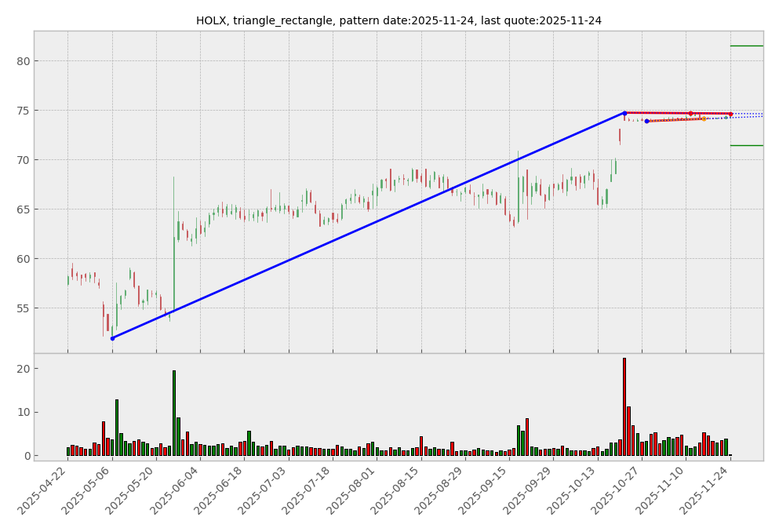Click the 0 volume axis label
The image size is (779, 532).
coord(25,456)
